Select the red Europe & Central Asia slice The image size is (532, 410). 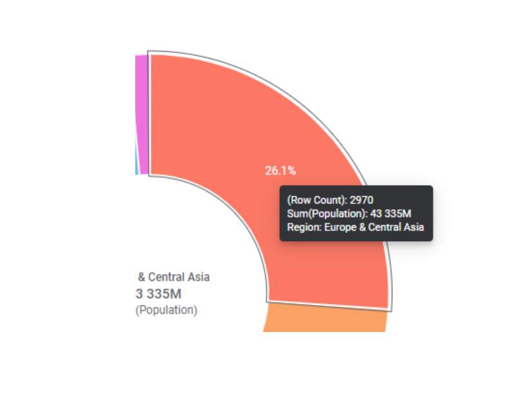[x=238, y=129]
